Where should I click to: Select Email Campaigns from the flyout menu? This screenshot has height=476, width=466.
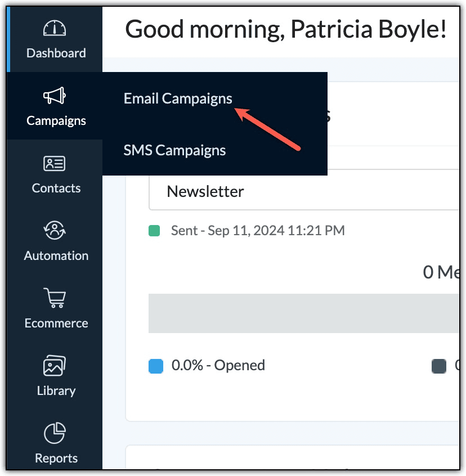(178, 98)
